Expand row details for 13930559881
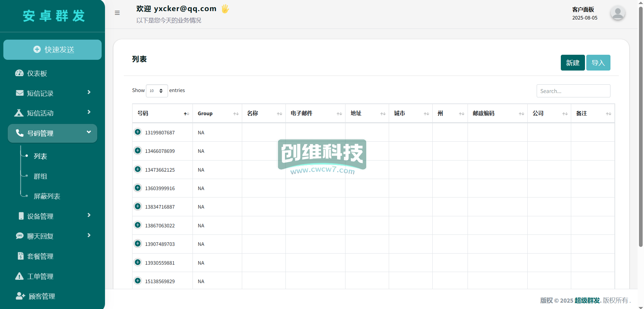Viewport: 644px width, 309px height. click(138, 262)
